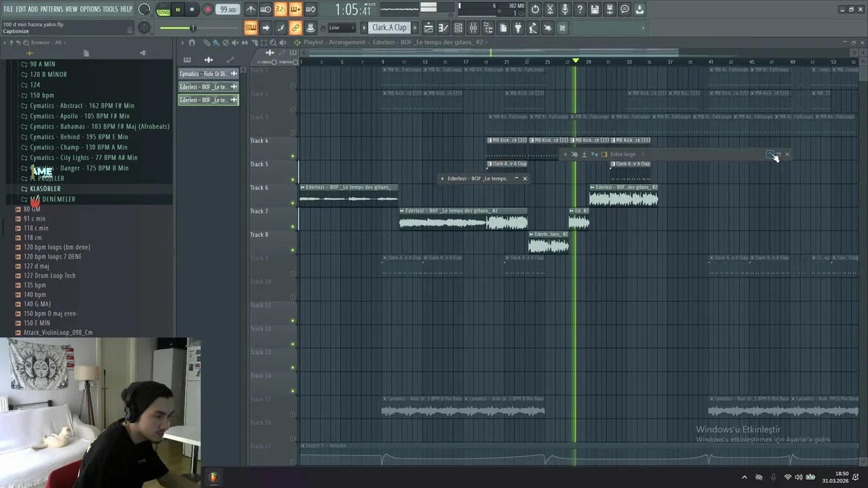Viewport: 868px width, 488px height.
Task: Toggle blend recording overdub icon
Action: pyautogui.click(x=296, y=9)
